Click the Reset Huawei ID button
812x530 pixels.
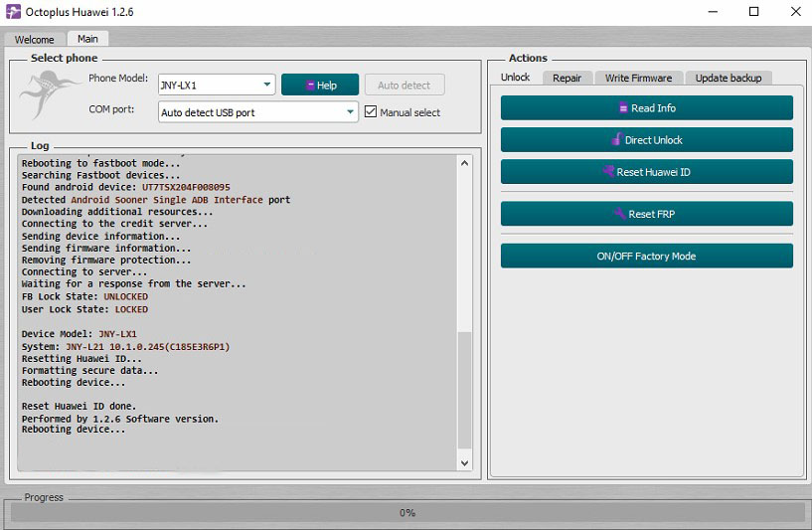pos(646,172)
